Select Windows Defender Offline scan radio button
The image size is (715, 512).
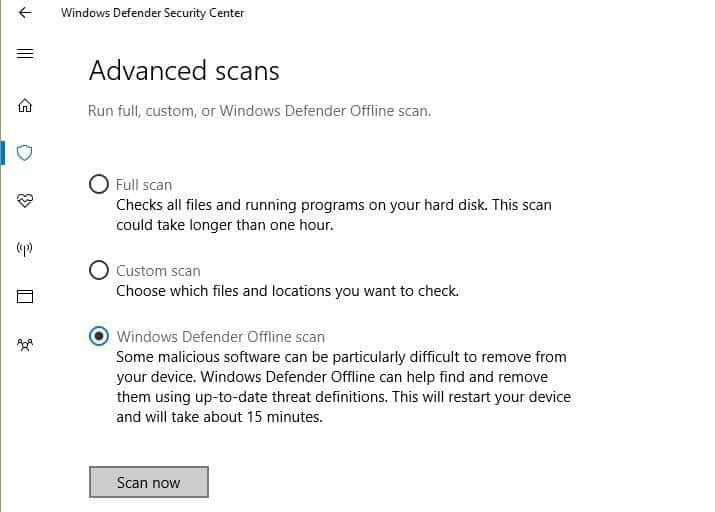pyautogui.click(x=98, y=336)
